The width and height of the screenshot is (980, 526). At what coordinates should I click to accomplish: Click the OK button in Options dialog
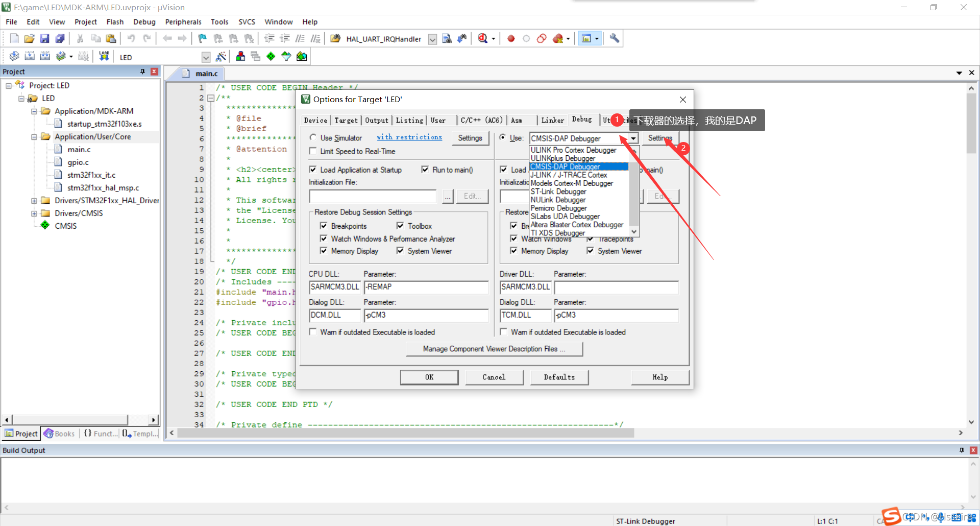pyautogui.click(x=429, y=377)
